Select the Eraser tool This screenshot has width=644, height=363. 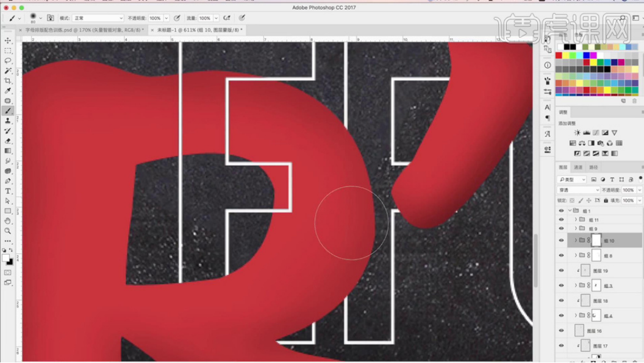pyautogui.click(x=8, y=141)
